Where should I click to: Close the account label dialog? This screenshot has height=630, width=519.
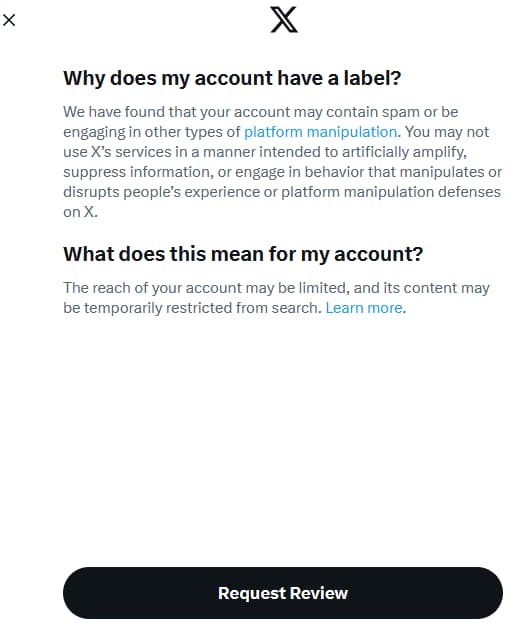(x=9, y=20)
